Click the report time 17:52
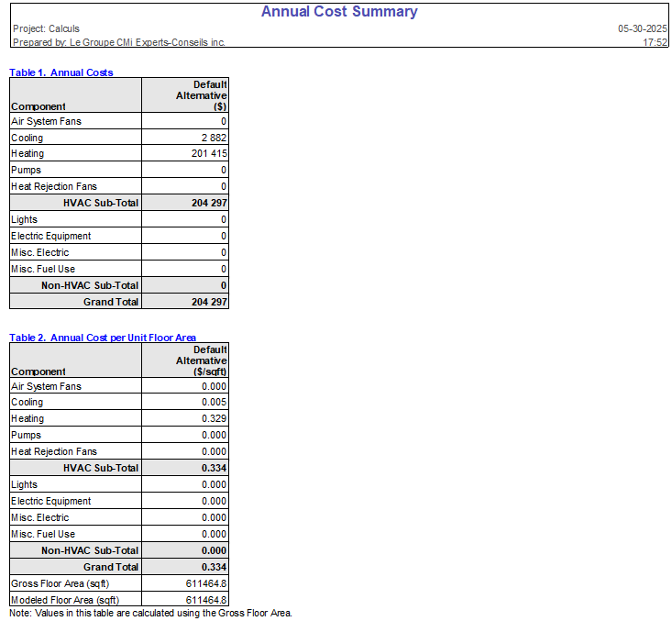Image resolution: width=672 pixels, height=621 pixels. (655, 42)
